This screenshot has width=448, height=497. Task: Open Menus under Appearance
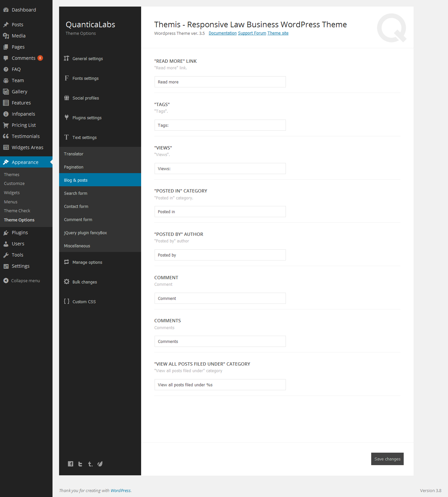(x=11, y=202)
